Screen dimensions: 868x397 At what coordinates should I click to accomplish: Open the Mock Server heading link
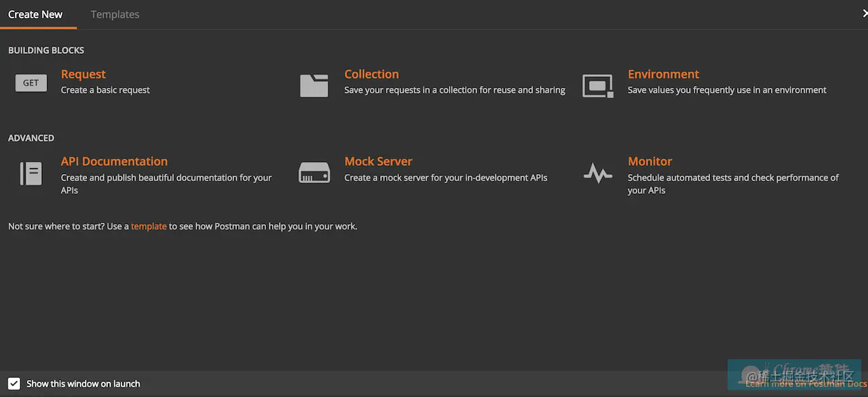click(x=378, y=161)
